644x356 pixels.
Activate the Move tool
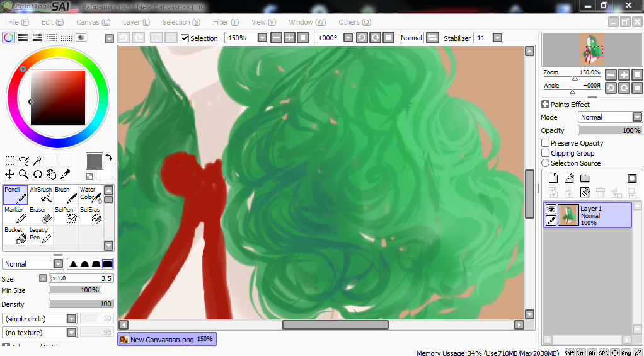click(x=10, y=175)
